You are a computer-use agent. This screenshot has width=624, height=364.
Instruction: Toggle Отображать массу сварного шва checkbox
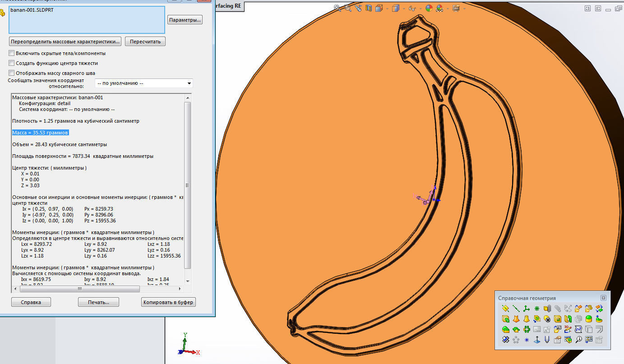pyautogui.click(x=12, y=73)
